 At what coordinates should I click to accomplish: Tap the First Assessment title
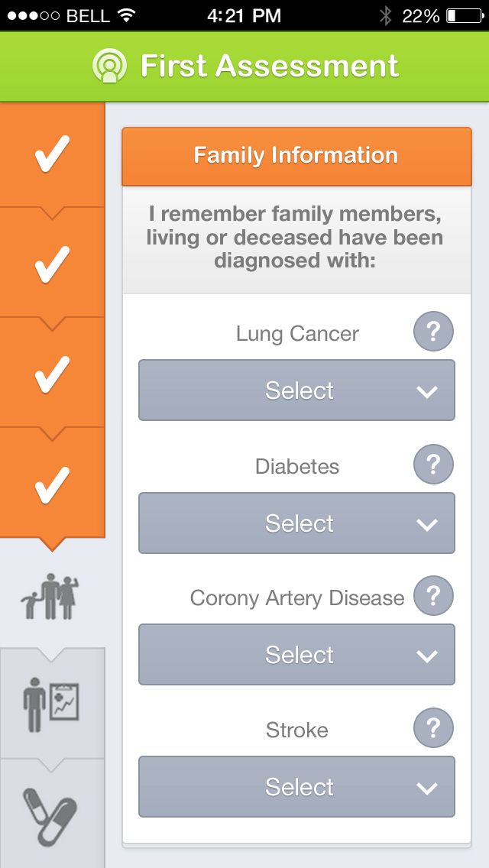coord(269,66)
